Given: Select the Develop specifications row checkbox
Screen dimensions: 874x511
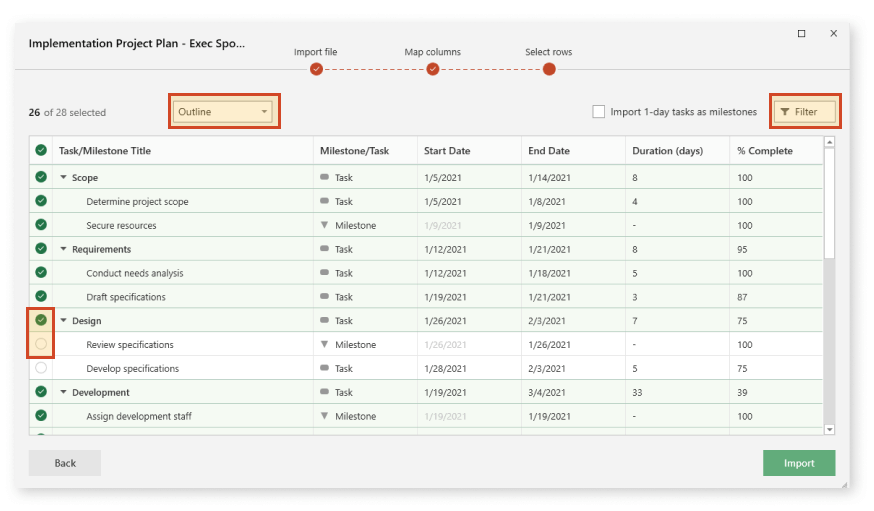Looking at the screenshot, I should click(x=41, y=368).
